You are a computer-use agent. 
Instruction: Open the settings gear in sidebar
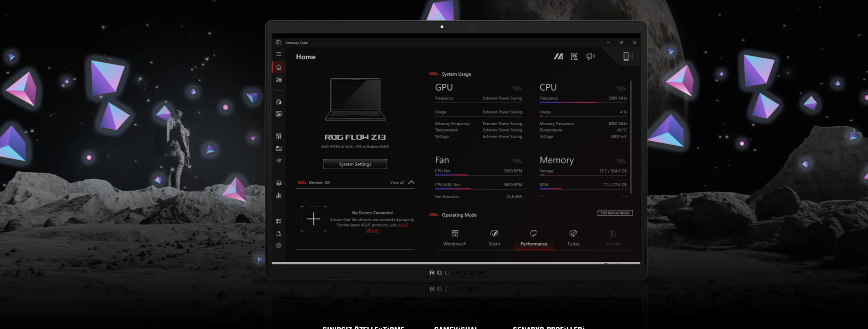pos(279,245)
